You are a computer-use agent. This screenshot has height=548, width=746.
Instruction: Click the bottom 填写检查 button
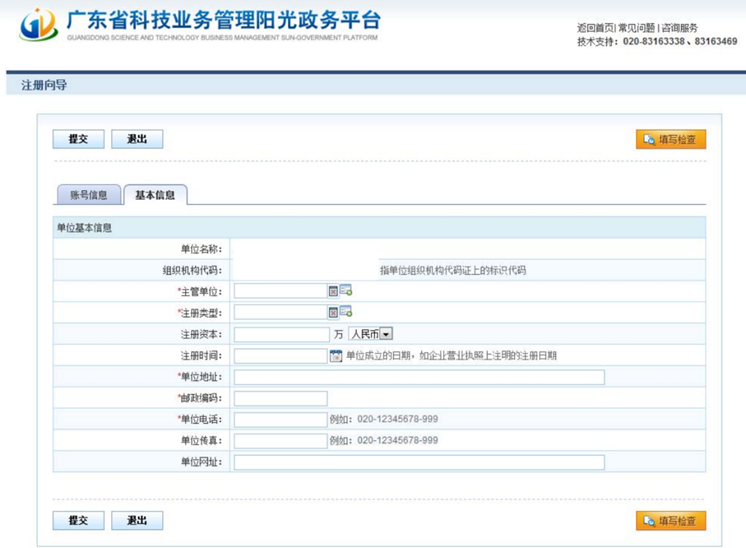[x=670, y=520]
